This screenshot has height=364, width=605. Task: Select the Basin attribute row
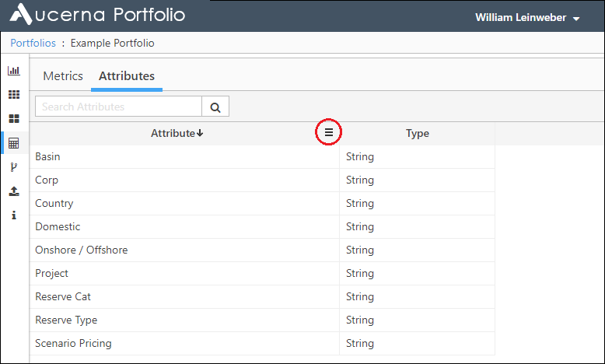262,156
